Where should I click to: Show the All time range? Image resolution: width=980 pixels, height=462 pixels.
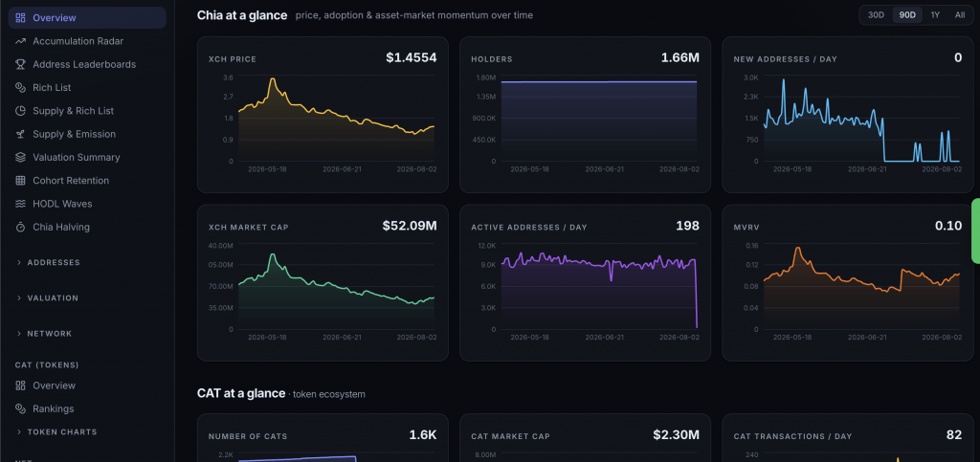coord(960,15)
